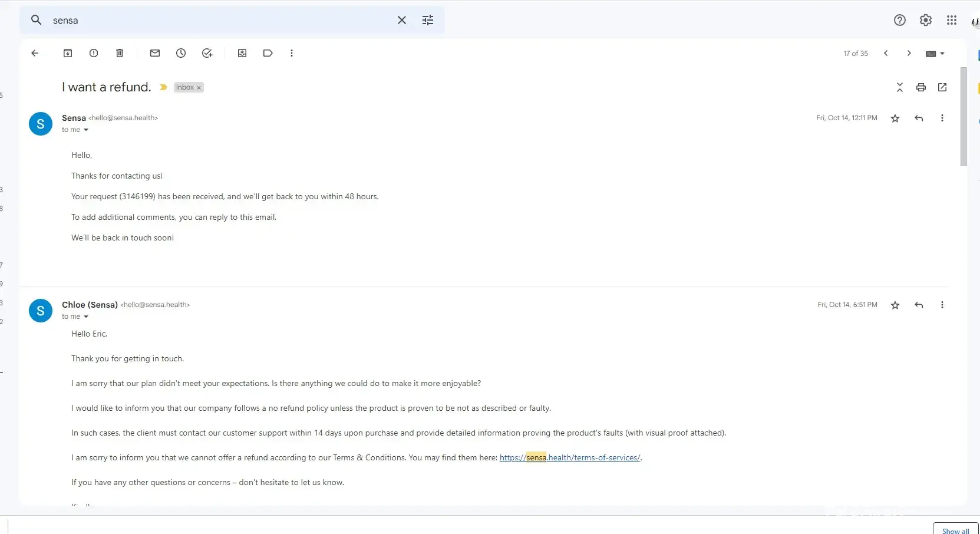
Task: Open More menu for Sensa 12:11 PM message
Action: 942,118
